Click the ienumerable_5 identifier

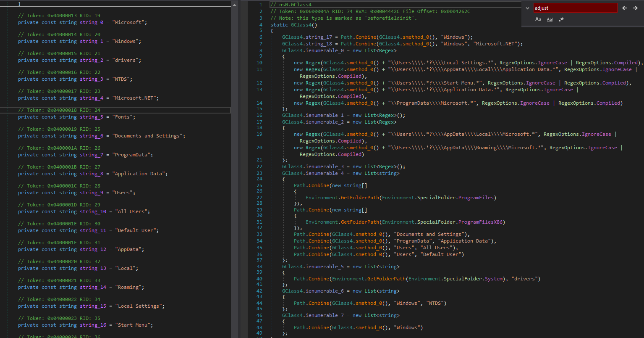(325, 267)
